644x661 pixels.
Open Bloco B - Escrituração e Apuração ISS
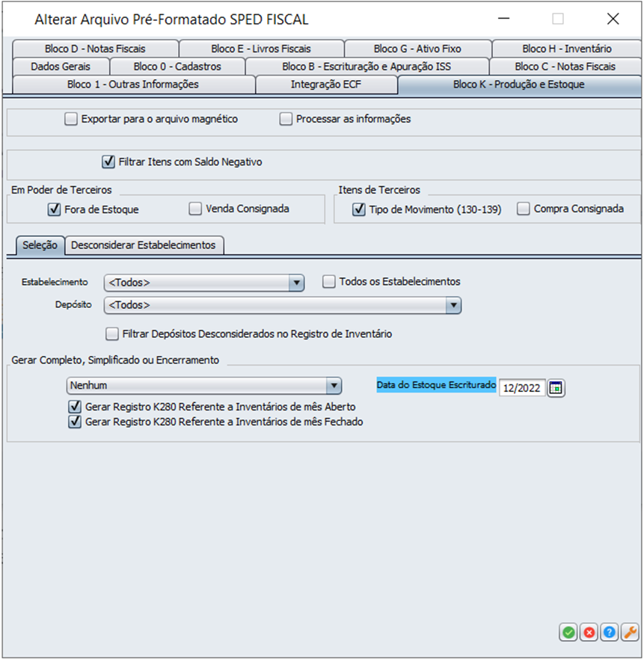pos(367,67)
